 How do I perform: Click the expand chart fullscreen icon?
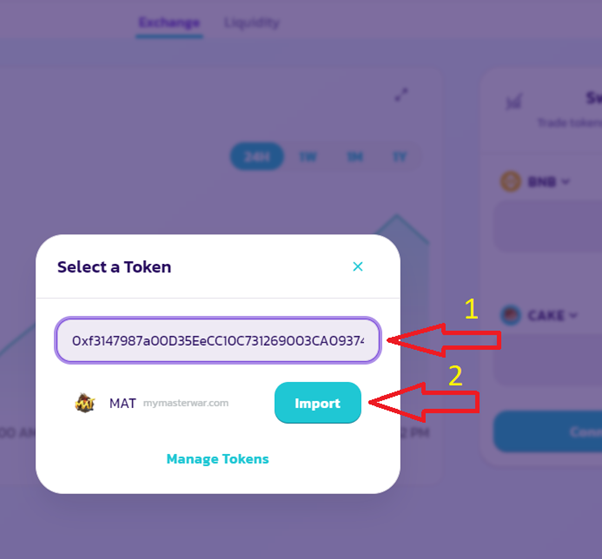402,95
